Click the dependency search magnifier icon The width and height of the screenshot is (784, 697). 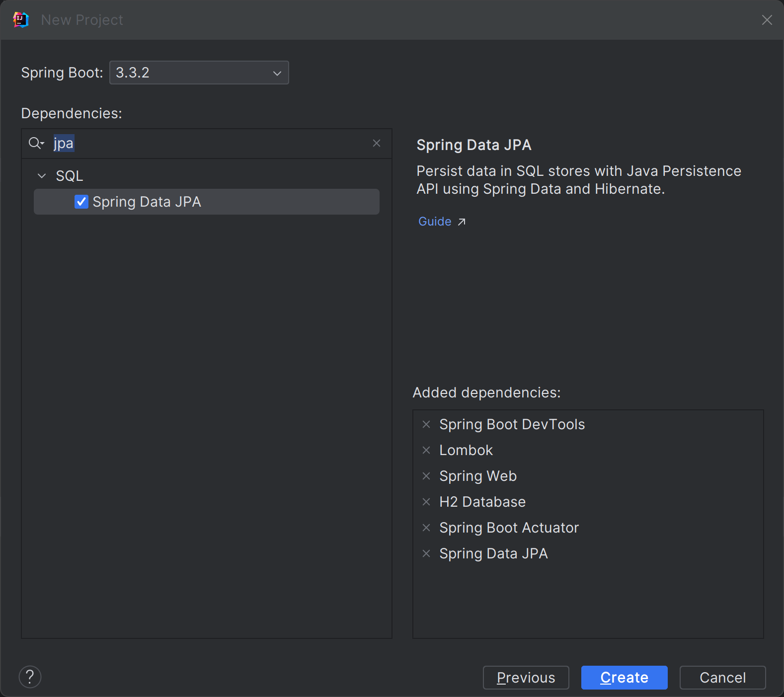click(x=36, y=144)
